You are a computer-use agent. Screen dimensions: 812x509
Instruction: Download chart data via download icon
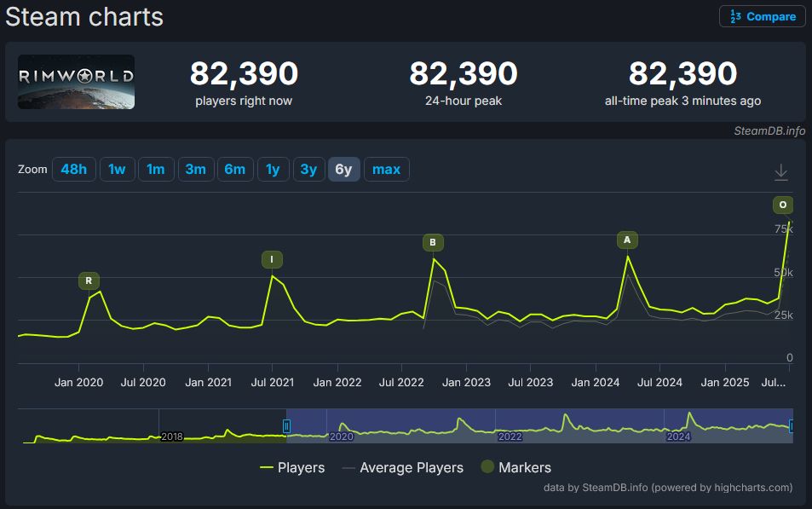(781, 172)
